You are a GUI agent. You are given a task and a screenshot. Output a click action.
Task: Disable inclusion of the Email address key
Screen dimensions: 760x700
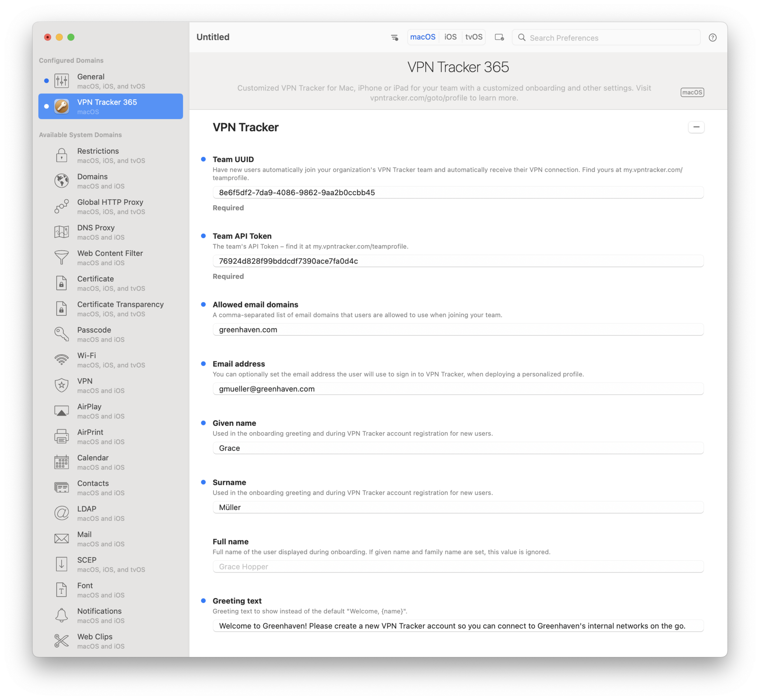pyautogui.click(x=203, y=364)
